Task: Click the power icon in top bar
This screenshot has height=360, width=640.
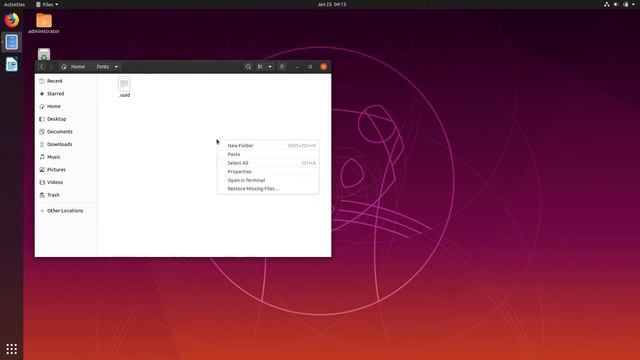Action: [626, 4]
